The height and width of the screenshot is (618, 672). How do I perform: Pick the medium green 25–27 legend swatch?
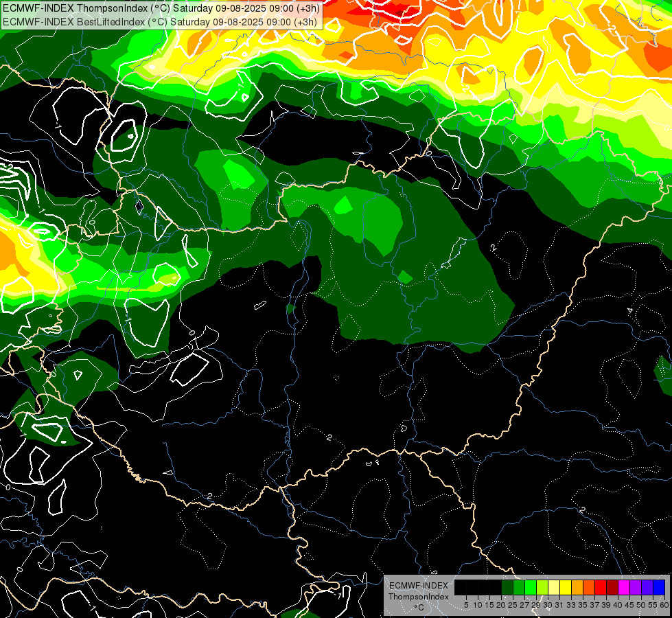(x=518, y=588)
